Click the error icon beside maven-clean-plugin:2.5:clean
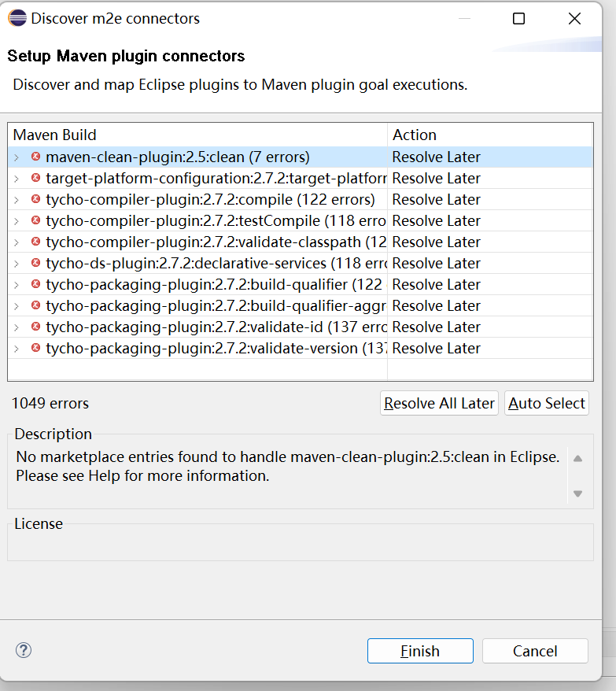Image resolution: width=616 pixels, height=691 pixels. click(34, 157)
